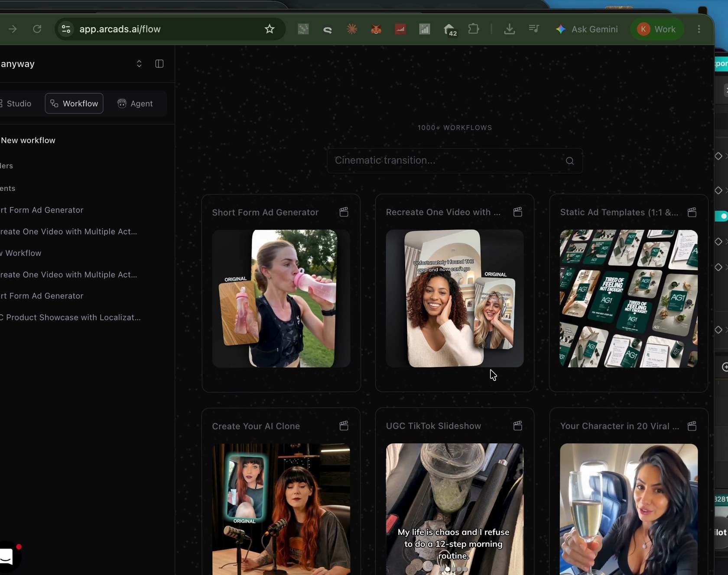
Task: Open first Short Form Ad Generator sidebar item
Action: click(42, 210)
